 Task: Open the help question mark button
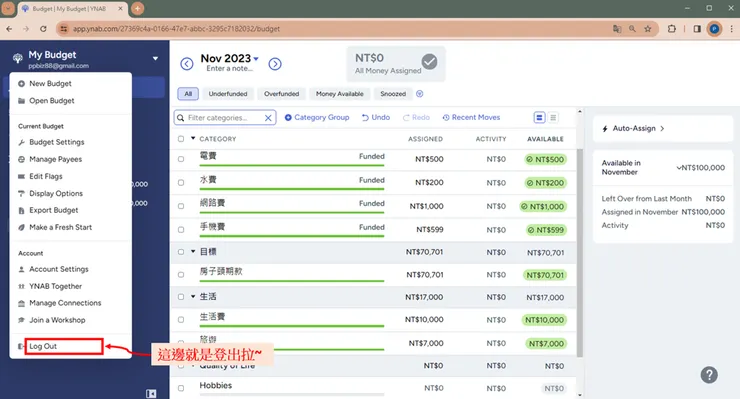(x=709, y=375)
